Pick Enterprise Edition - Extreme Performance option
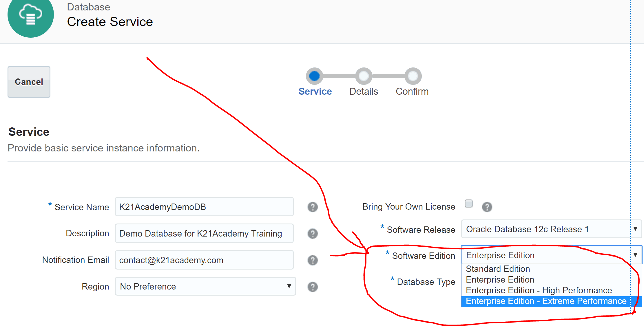Screen dimensions: 644x326 tap(546, 301)
